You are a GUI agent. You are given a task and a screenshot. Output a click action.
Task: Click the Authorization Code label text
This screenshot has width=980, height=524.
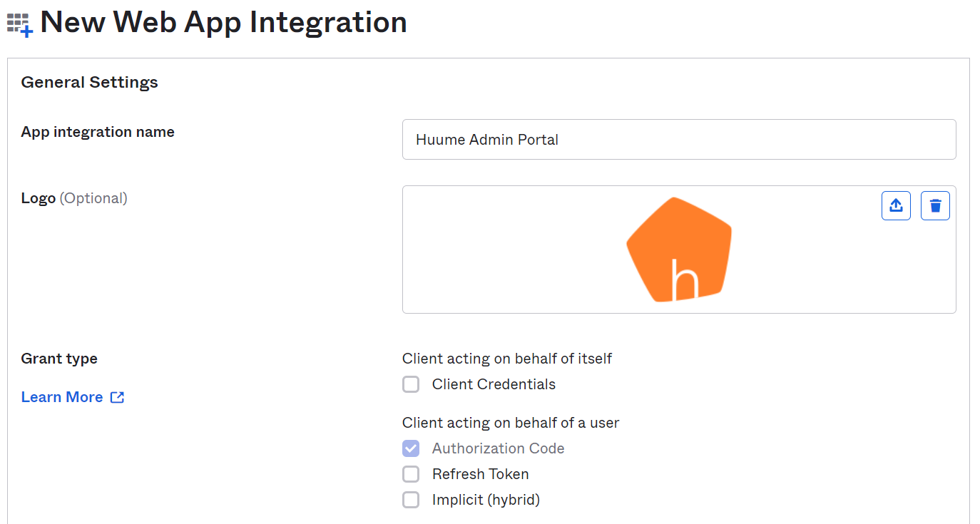[x=498, y=448]
